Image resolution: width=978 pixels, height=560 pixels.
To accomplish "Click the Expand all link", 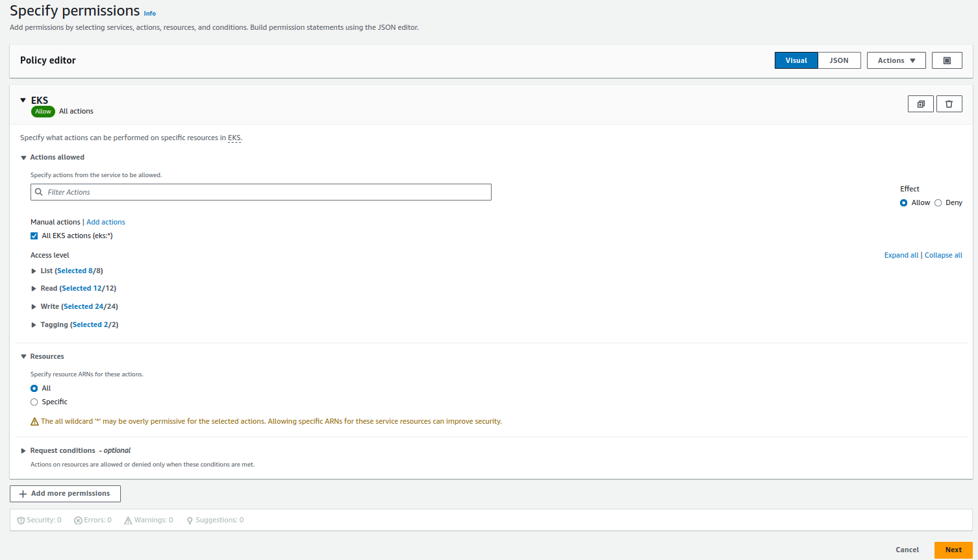I will point(901,256).
